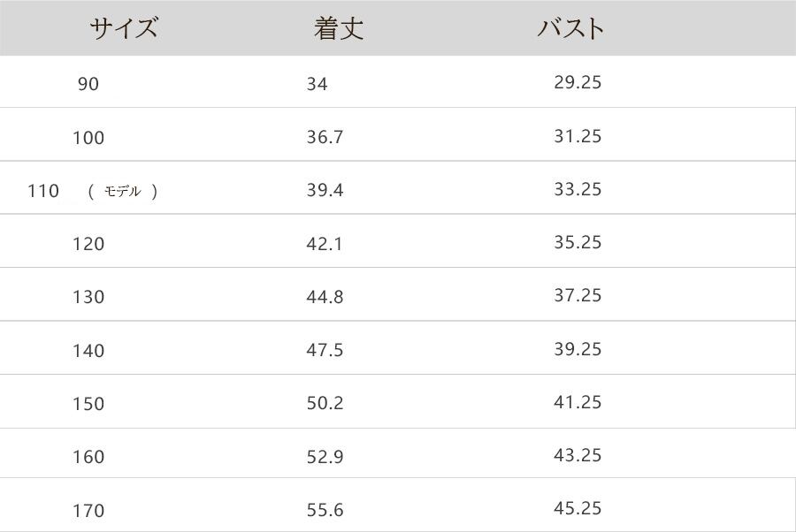Click the サイズ column header

pyautogui.click(x=123, y=28)
